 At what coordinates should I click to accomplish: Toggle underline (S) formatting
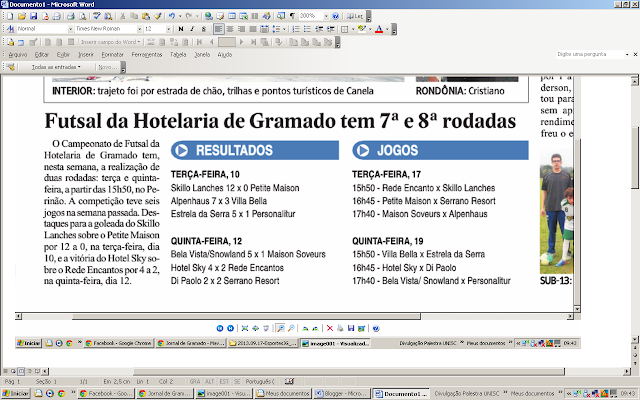[204, 29]
